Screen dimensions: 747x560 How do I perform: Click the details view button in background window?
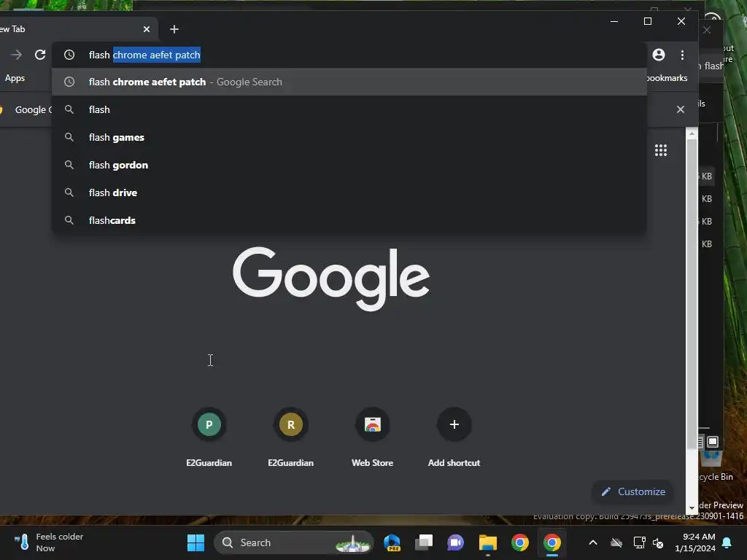[x=700, y=441]
